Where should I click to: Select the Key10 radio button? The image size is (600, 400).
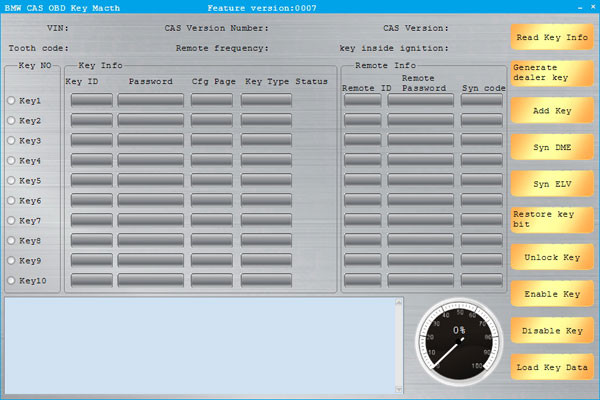11,280
